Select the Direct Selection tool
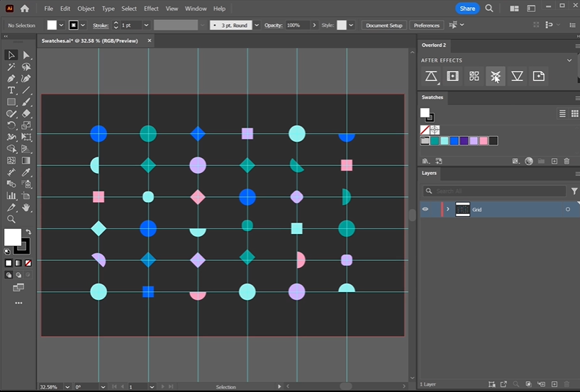Image resolution: width=580 pixels, height=392 pixels. [x=26, y=55]
